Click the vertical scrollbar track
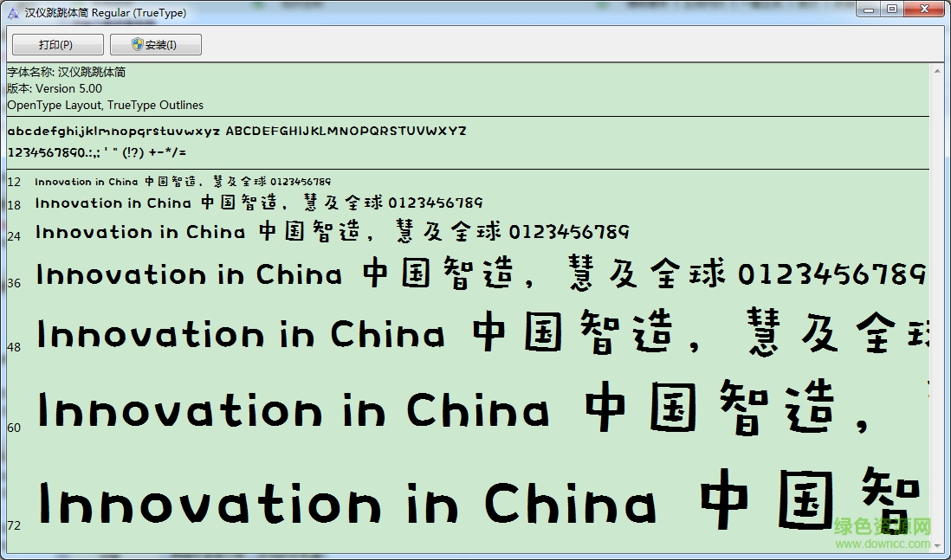The width and height of the screenshot is (951, 560). [937, 306]
